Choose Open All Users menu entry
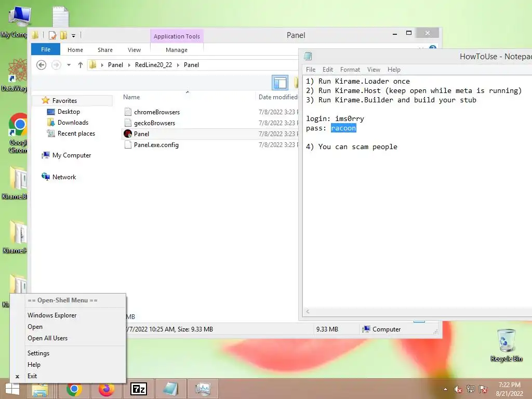The width and height of the screenshot is (532, 399). [x=47, y=338]
